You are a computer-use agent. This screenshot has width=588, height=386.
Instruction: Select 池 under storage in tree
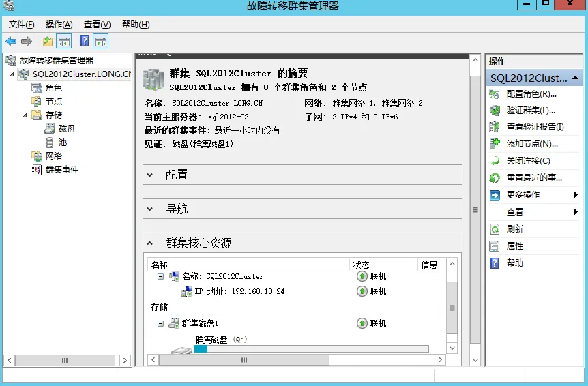tap(62, 143)
